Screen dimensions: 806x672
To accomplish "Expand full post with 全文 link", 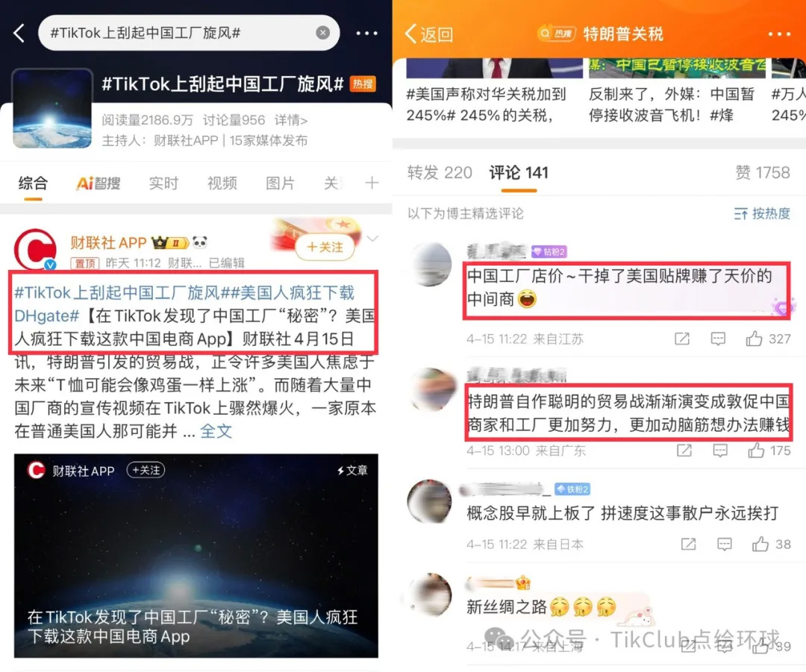I will click(x=216, y=431).
